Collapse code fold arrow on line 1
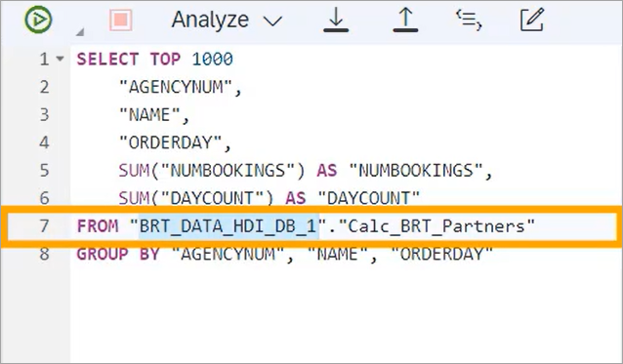Viewport: 623px width, 364px height. [60, 60]
